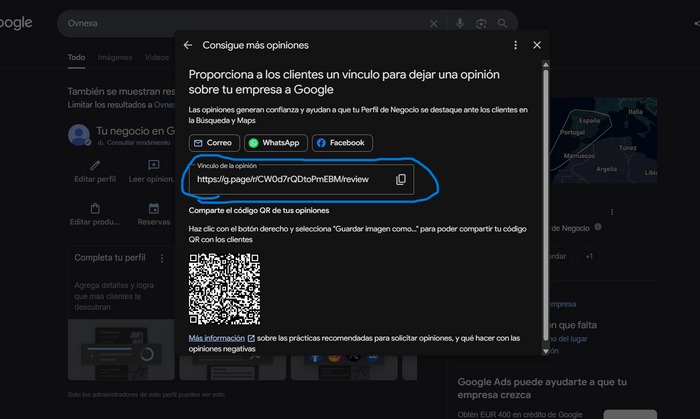Click the info icon beside de Negocio
The height and width of the screenshot is (419, 700).
[x=598, y=227]
